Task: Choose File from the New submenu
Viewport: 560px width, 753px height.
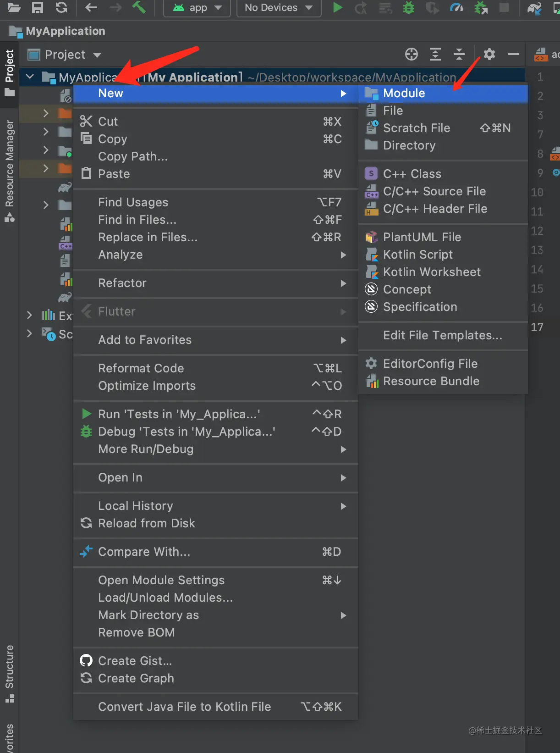Action: (x=443, y=111)
